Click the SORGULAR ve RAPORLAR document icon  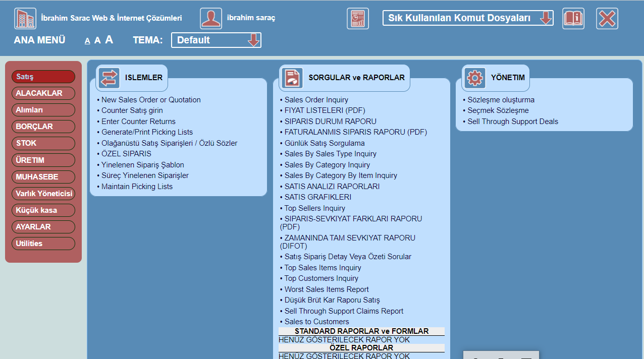coord(292,78)
